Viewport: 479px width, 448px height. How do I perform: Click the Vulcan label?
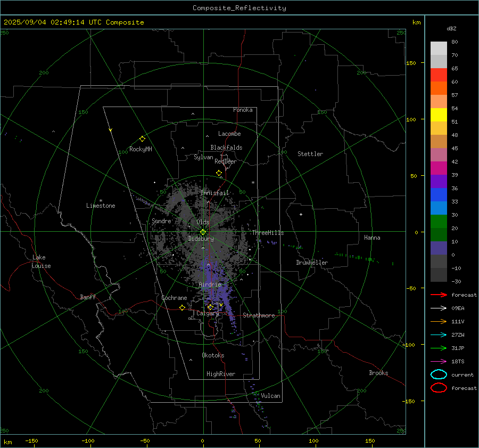click(270, 396)
